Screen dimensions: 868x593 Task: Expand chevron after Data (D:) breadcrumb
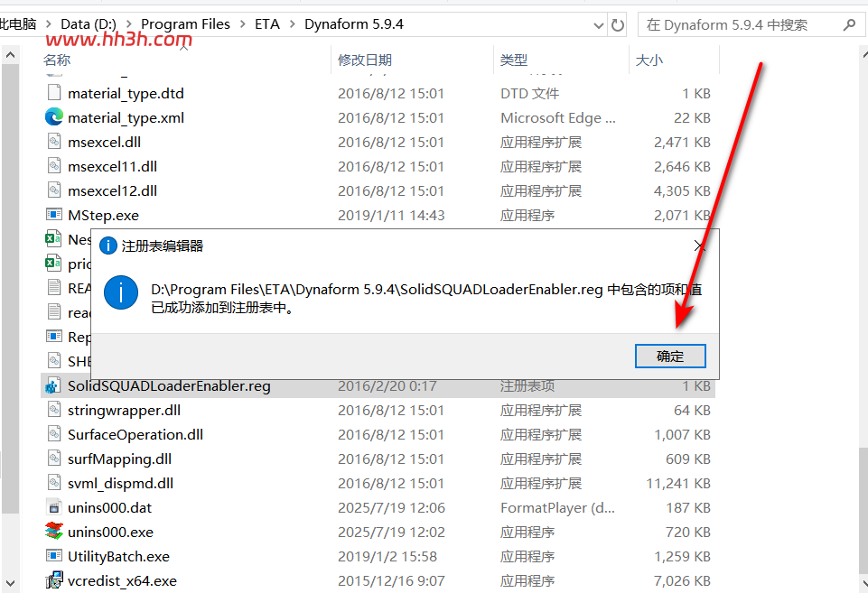(129, 24)
